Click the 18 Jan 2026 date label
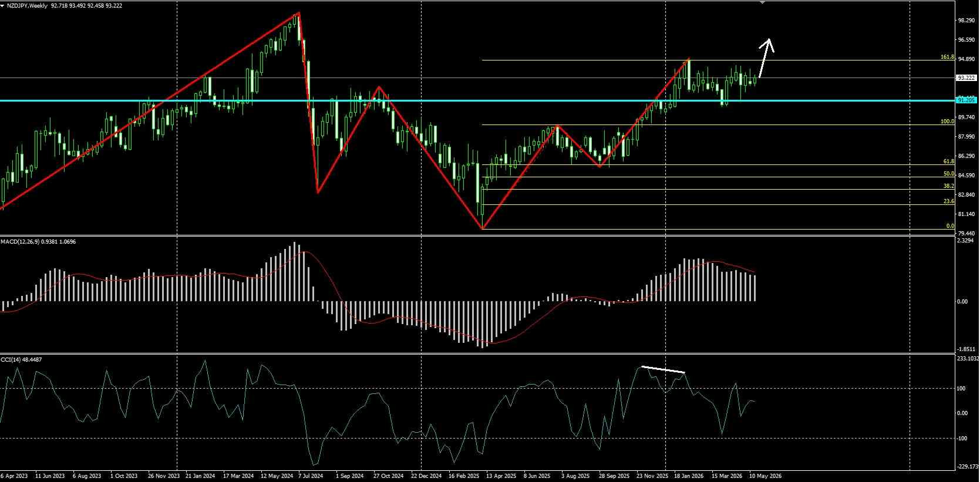The height and width of the screenshot is (482, 980). (x=689, y=476)
